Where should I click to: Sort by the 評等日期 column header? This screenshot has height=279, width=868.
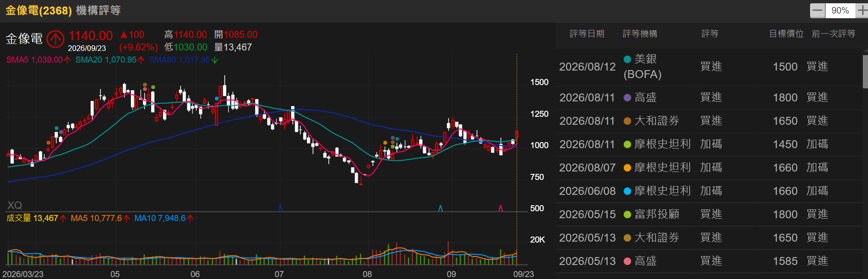(x=587, y=34)
